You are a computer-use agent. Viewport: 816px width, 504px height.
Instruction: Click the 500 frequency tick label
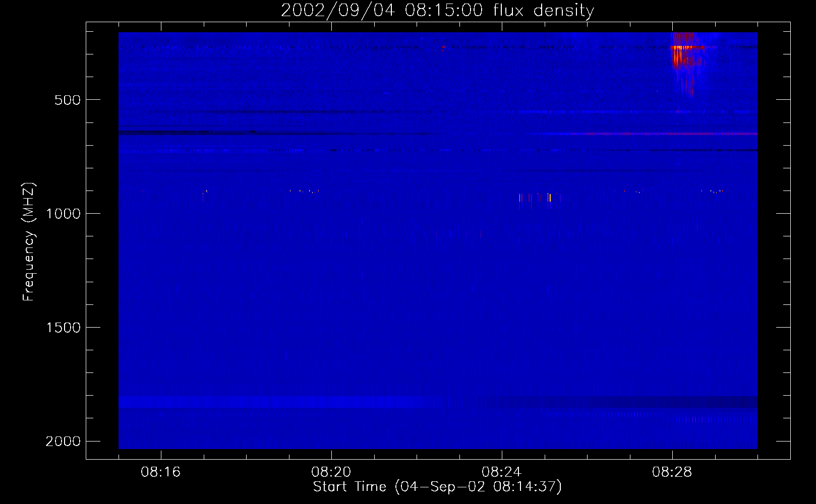[68, 100]
